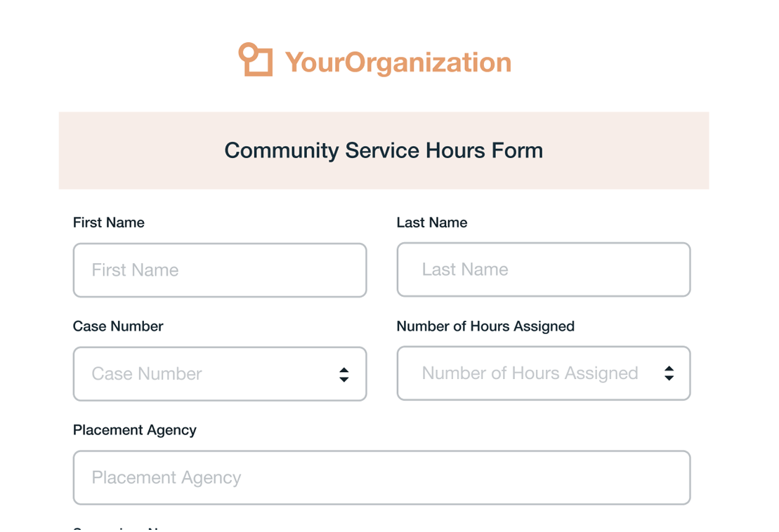Viewport: 779px width, 532px height.
Task: Click the Case Number field label
Action: click(118, 326)
